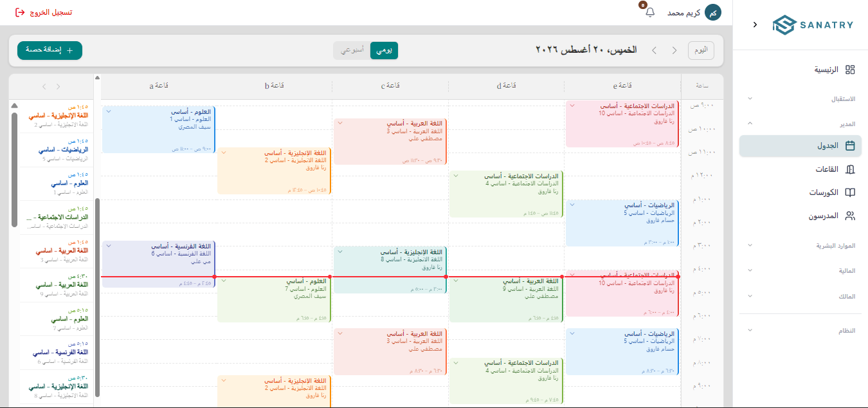Click the building icon next to القاعات
The image size is (868, 408).
point(850,169)
